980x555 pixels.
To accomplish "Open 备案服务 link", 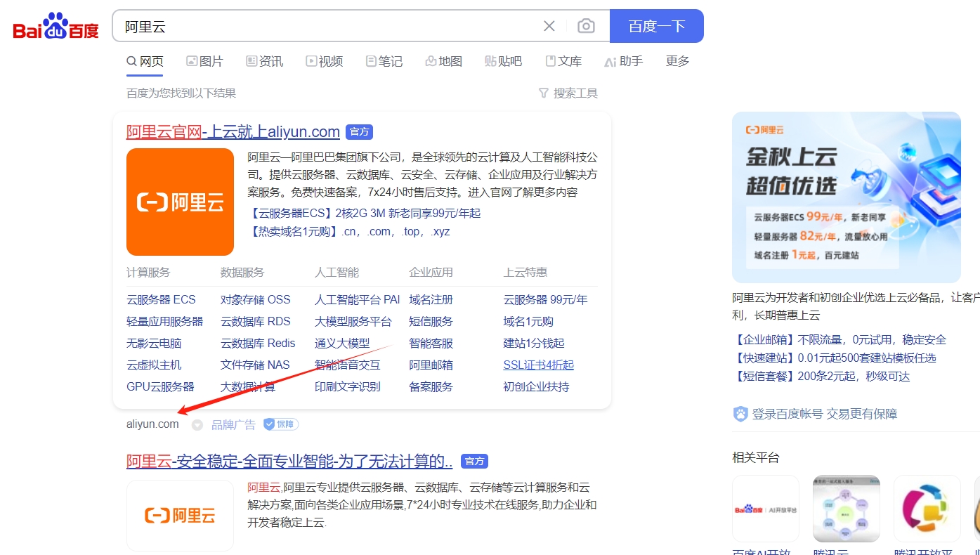I will coord(431,386).
